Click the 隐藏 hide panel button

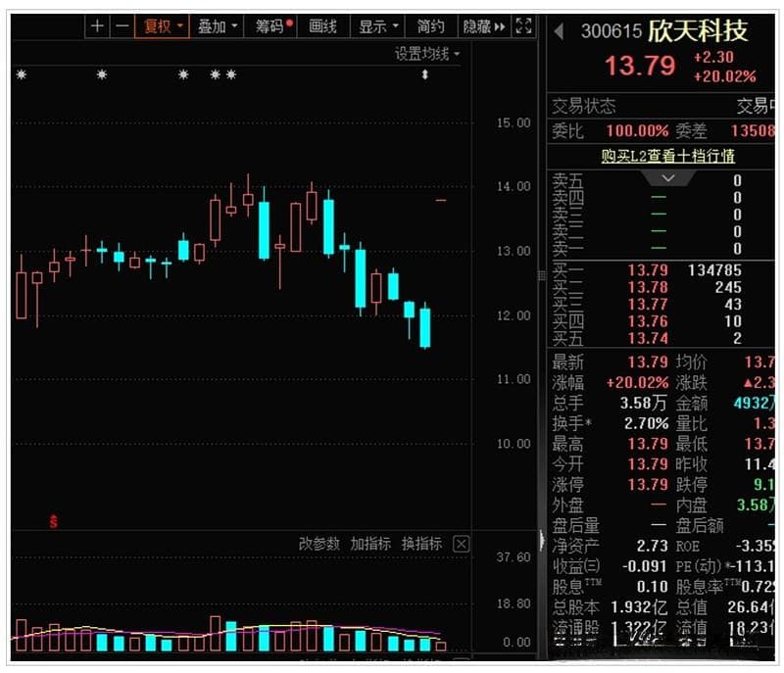483,26
